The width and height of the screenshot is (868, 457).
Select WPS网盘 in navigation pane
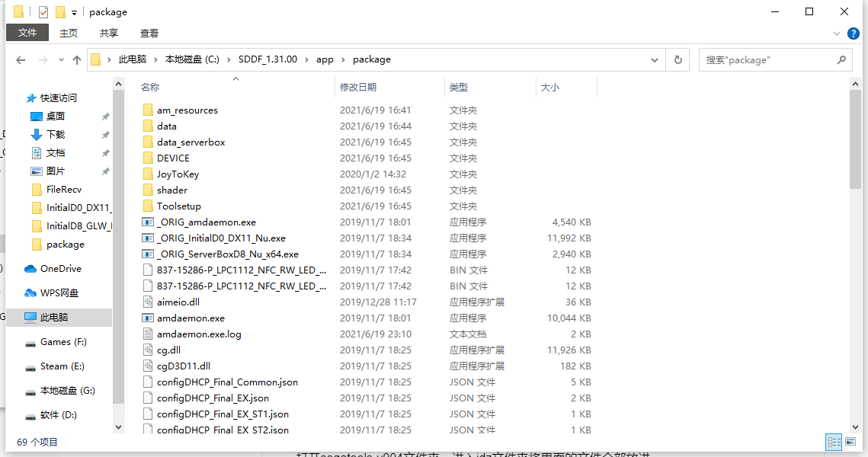(x=59, y=292)
